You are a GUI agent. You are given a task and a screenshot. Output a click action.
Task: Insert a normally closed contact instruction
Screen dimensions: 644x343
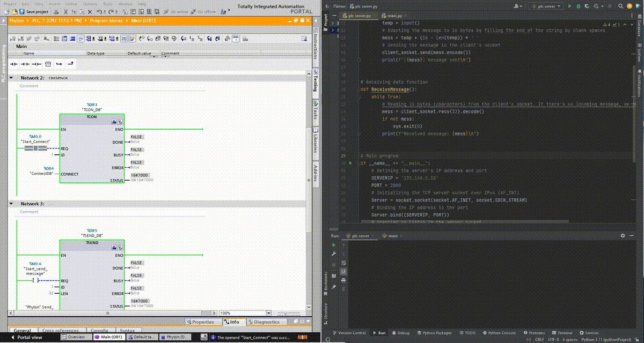tap(25, 64)
